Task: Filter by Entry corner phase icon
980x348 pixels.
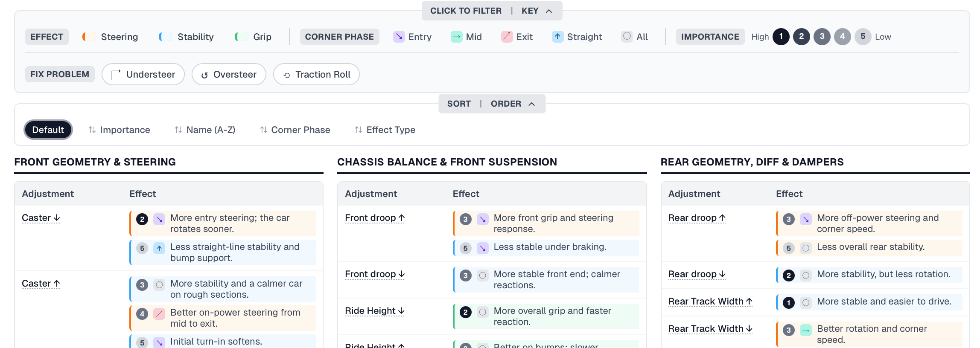Action: pyautogui.click(x=399, y=37)
